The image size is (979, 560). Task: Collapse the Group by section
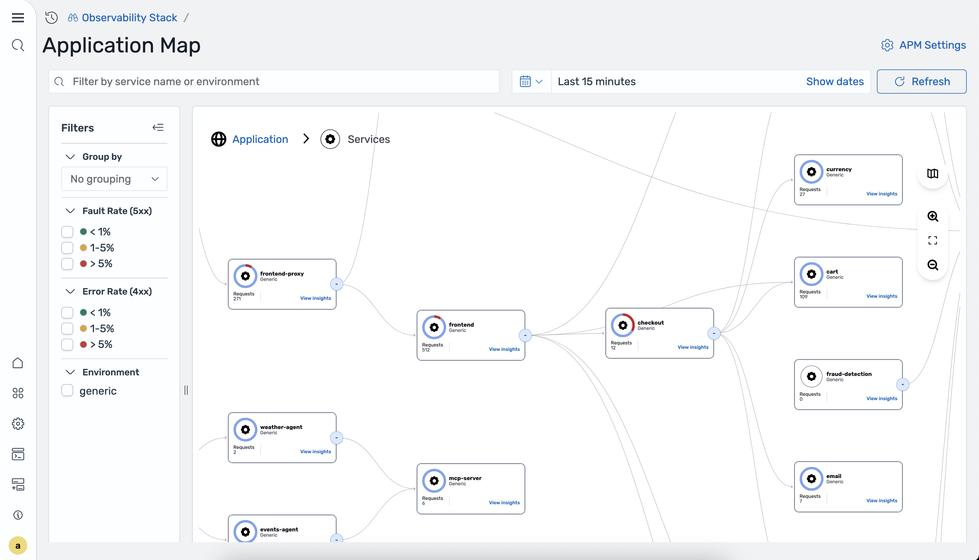point(70,157)
